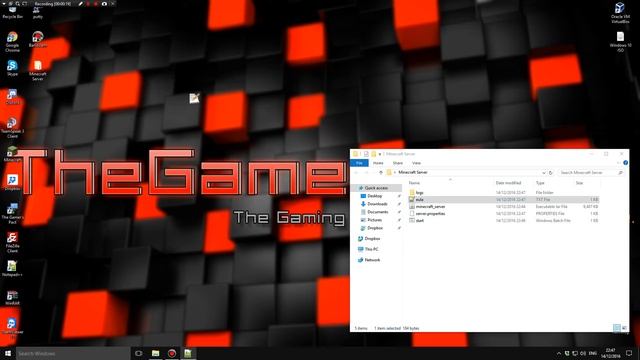
Task: Click the Windows Start button
Action: pyautogui.click(x=8, y=353)
